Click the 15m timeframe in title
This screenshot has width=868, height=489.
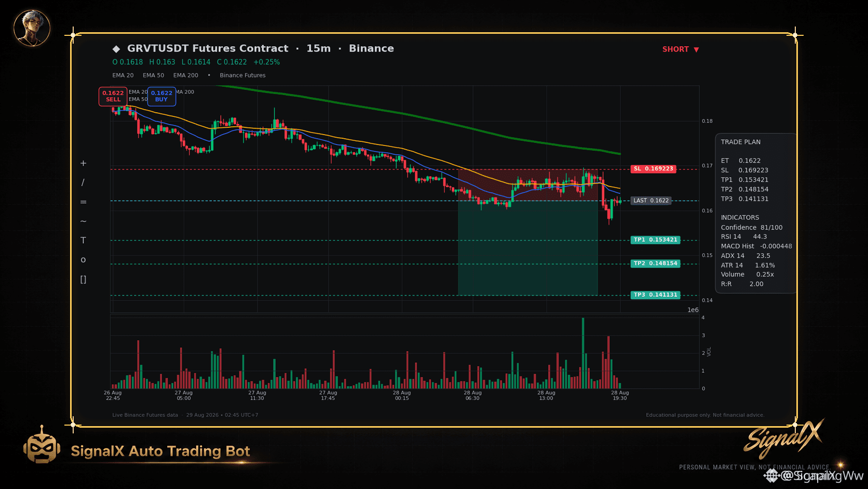tap(319, 48)
